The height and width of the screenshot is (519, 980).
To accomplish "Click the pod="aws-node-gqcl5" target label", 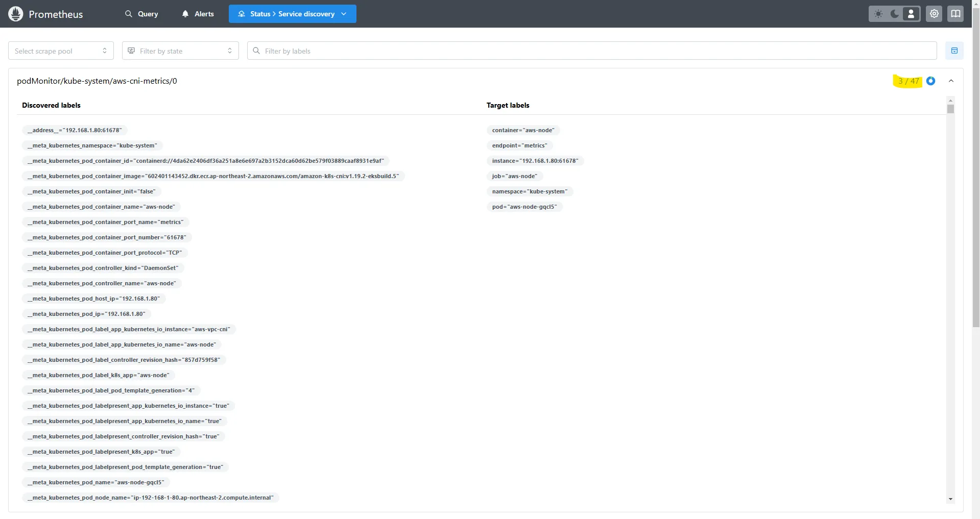I will [524, 207].
